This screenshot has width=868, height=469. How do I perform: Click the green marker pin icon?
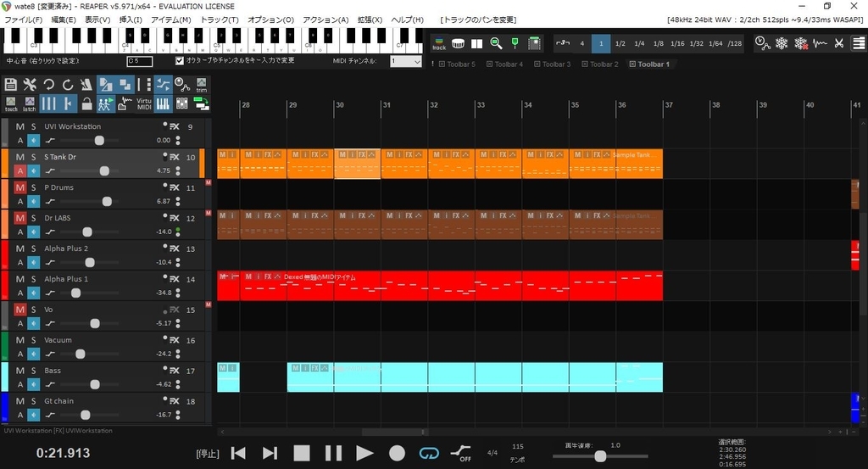515,43
